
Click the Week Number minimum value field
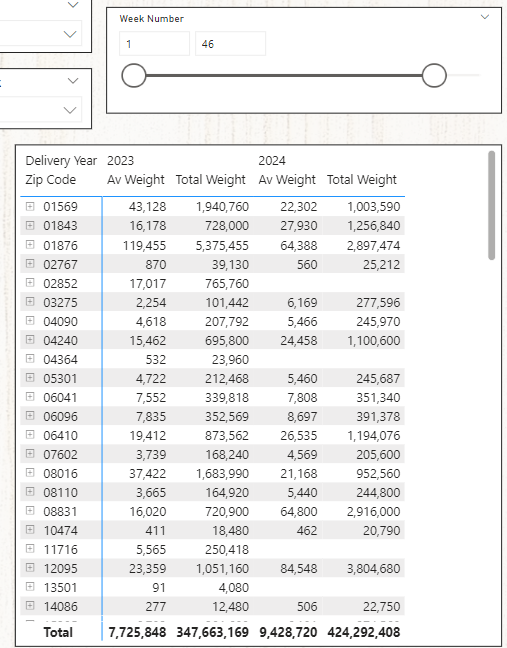click(155, 43)
